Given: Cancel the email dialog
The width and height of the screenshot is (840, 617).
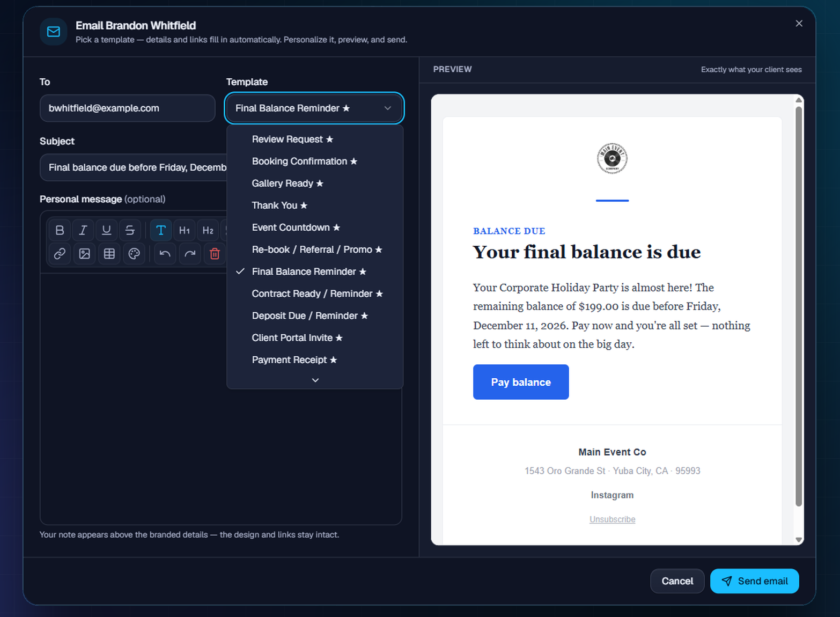Looking at the screenshot, I should pyautogui.click(x=677, y=581).
